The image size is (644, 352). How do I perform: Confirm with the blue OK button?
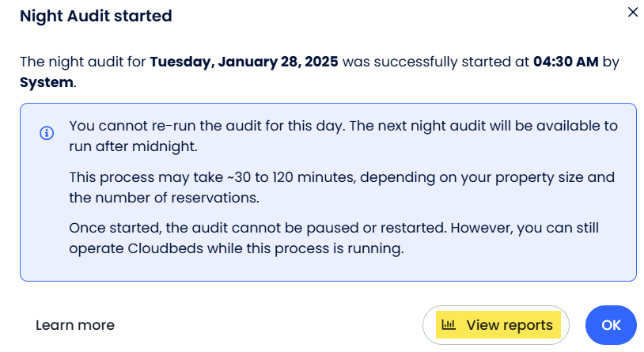pyautogui.click(x=611, y=325)
